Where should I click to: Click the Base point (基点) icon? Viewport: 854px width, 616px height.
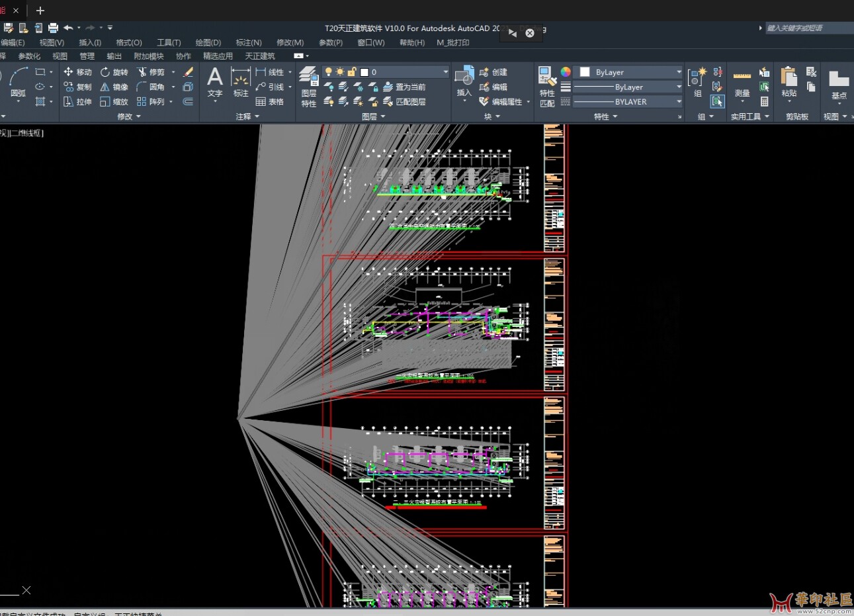coord(839,85)
